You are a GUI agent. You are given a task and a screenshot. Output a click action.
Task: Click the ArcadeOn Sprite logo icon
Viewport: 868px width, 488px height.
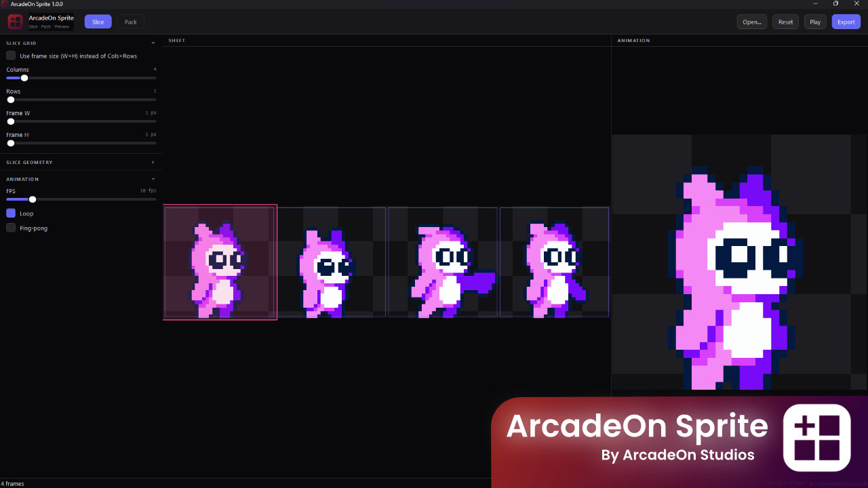16,22
